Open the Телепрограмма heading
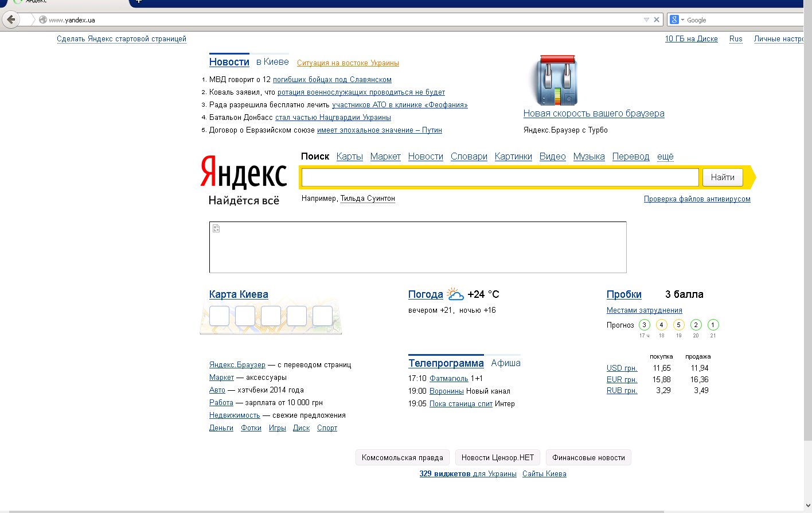812x513 pixels. pyautogui.click(x=446, y=363)
